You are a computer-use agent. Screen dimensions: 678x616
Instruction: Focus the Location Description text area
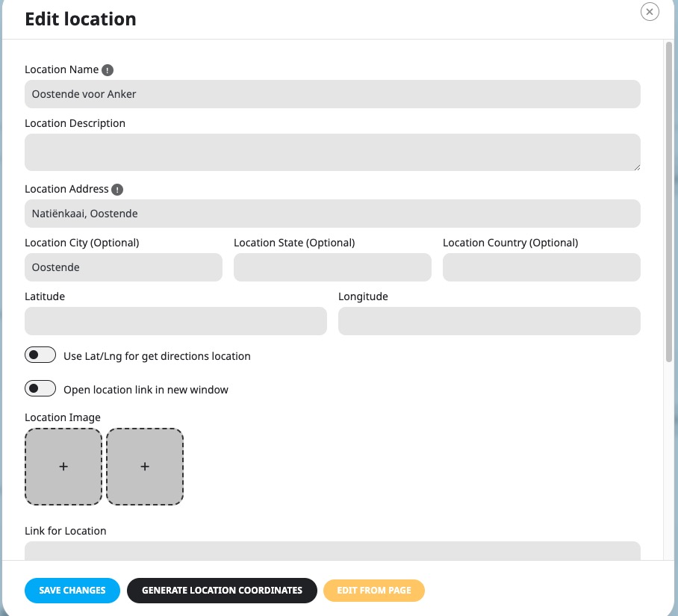pyautogui.click(x=332, y=152)
